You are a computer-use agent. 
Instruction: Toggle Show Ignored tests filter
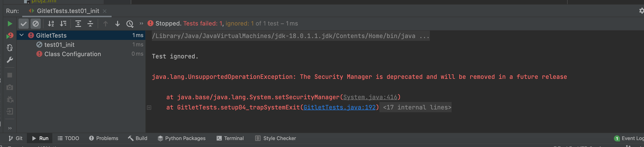tap(36, 24)
